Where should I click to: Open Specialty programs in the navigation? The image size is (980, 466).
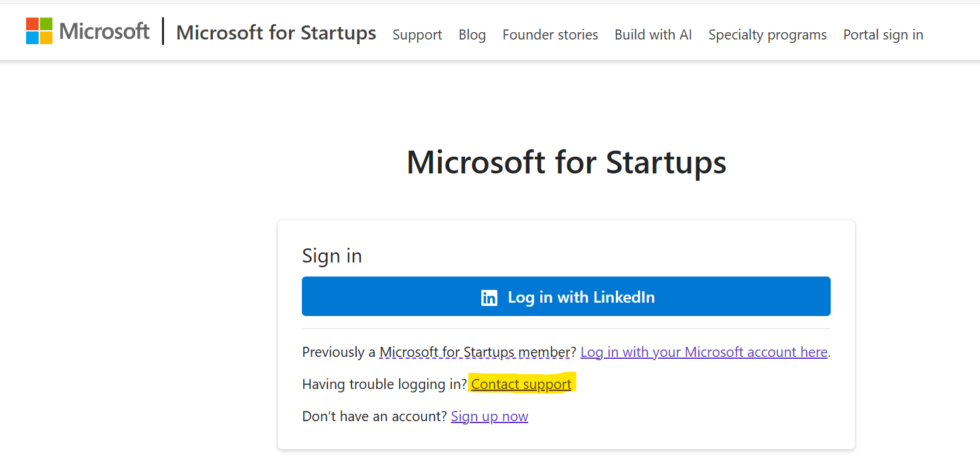click(767, 35)
